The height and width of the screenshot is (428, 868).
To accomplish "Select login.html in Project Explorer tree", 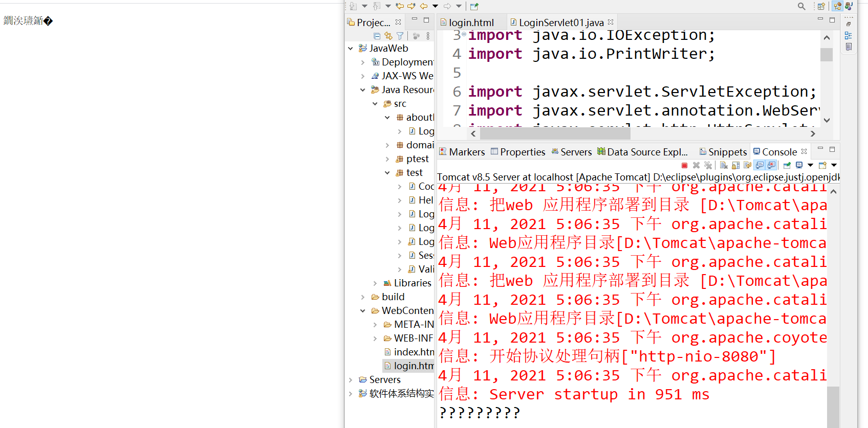I will [408, 366].
